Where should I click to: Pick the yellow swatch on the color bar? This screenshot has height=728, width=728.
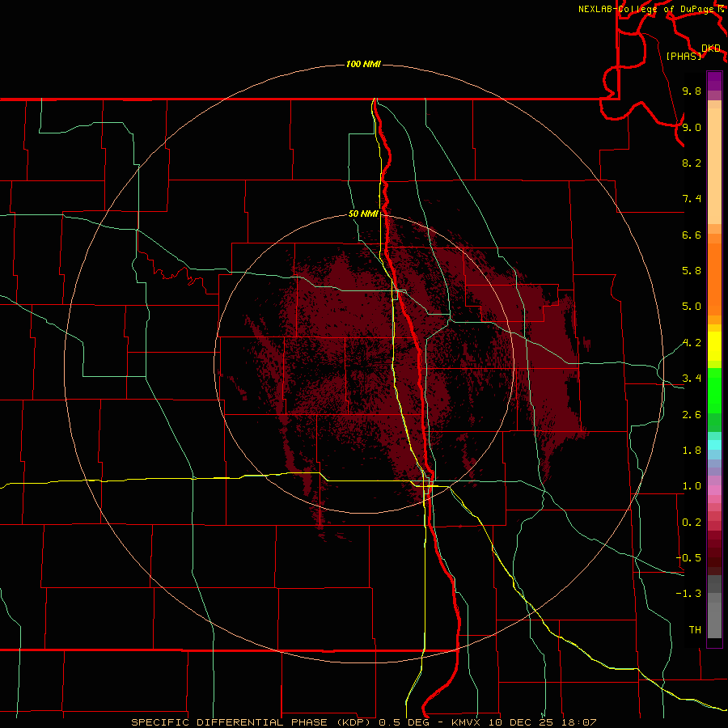714,346
